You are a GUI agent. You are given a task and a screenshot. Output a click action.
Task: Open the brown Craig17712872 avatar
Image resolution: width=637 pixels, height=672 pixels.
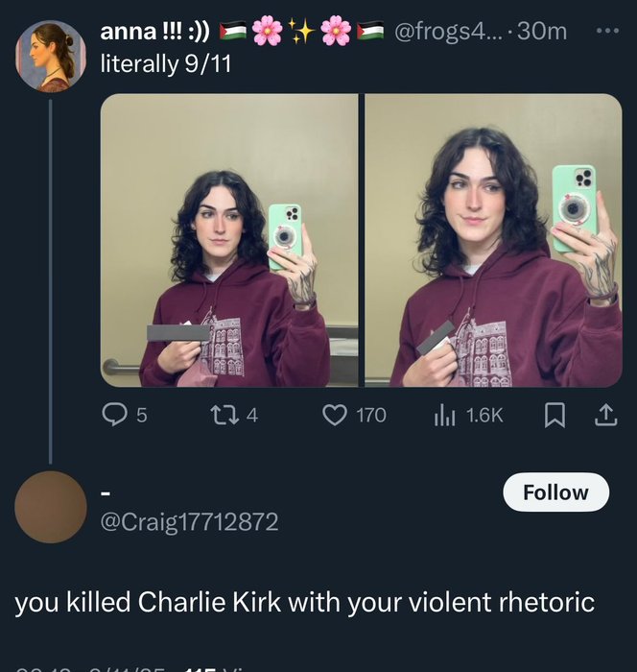tap(50, 507)
